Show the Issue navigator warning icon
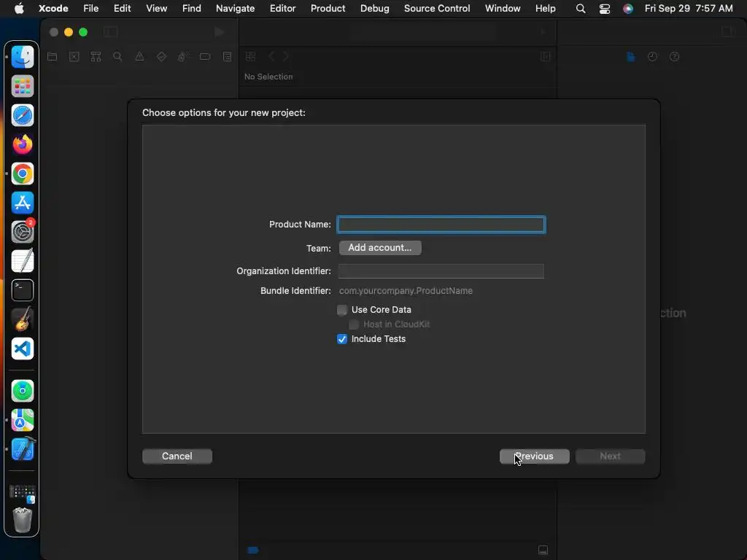747x560 pixels. [139, 57]
